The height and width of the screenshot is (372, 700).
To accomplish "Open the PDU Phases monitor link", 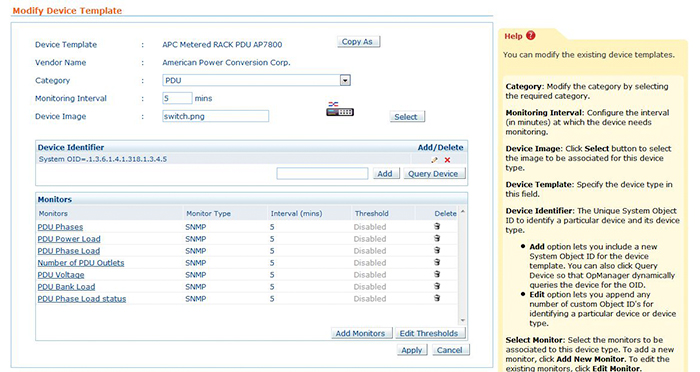I will [60, 227].
